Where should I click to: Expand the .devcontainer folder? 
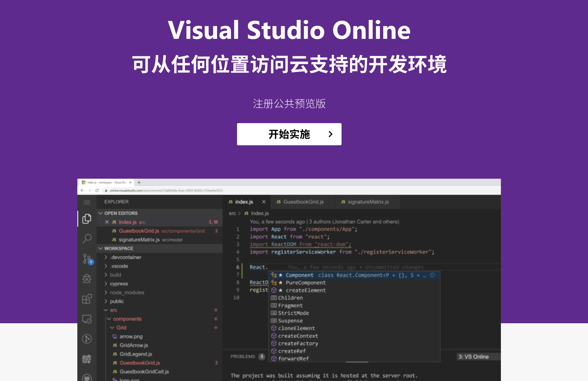(x=126, y=257)
